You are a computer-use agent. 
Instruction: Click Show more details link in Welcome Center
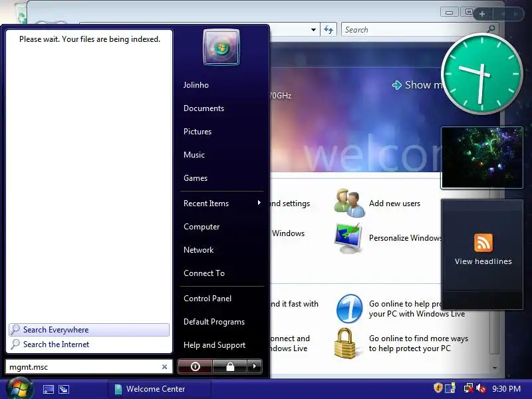418,85
